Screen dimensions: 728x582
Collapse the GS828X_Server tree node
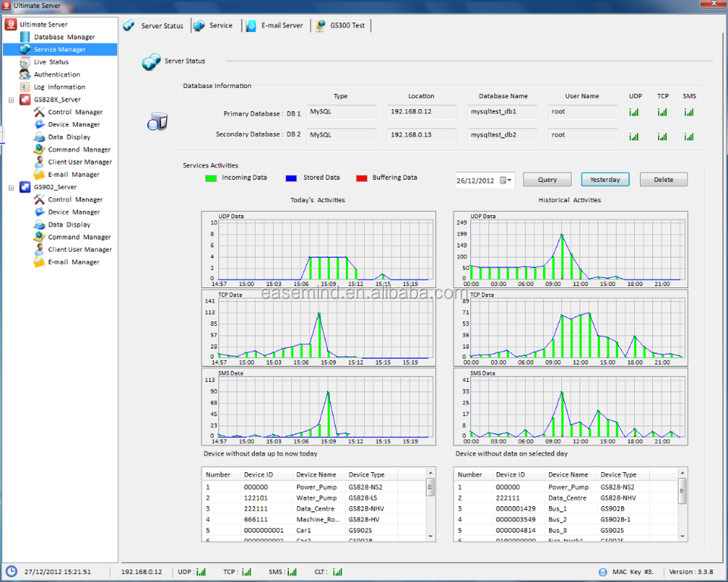tap(11, 100)
